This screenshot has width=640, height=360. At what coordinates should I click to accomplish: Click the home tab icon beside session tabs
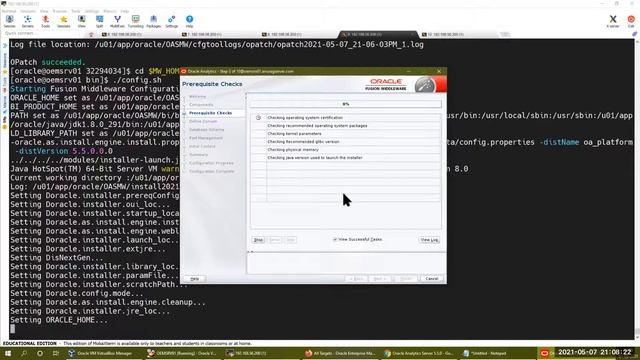click(91, 35)
